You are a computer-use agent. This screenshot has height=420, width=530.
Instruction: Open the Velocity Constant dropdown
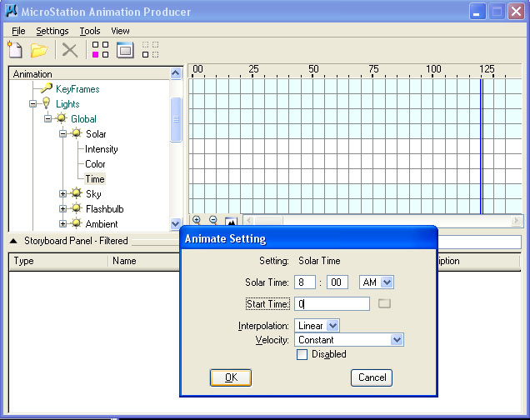click(x=397, y=340)
